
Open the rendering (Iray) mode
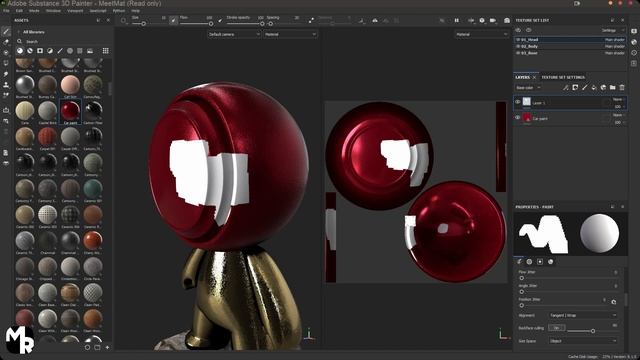[507, 20]
